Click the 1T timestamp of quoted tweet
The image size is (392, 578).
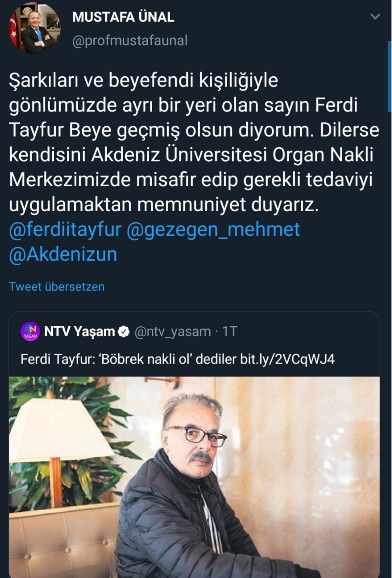230,332
